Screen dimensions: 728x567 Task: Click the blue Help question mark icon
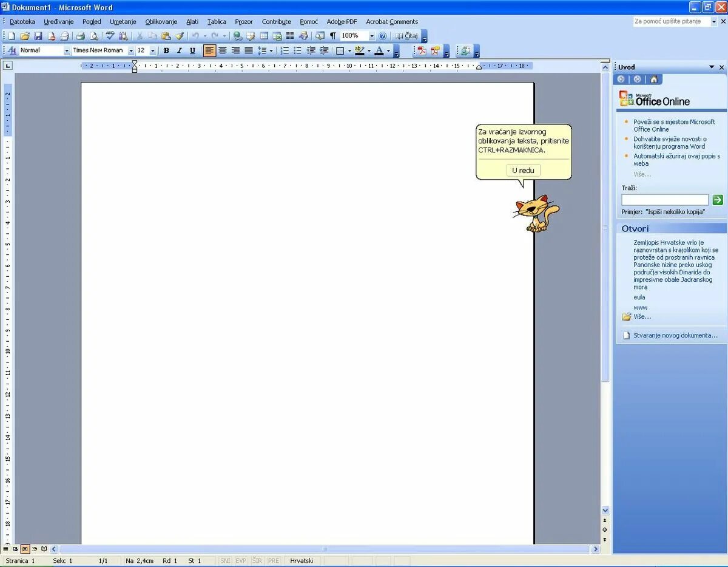[x=383, y=36]
